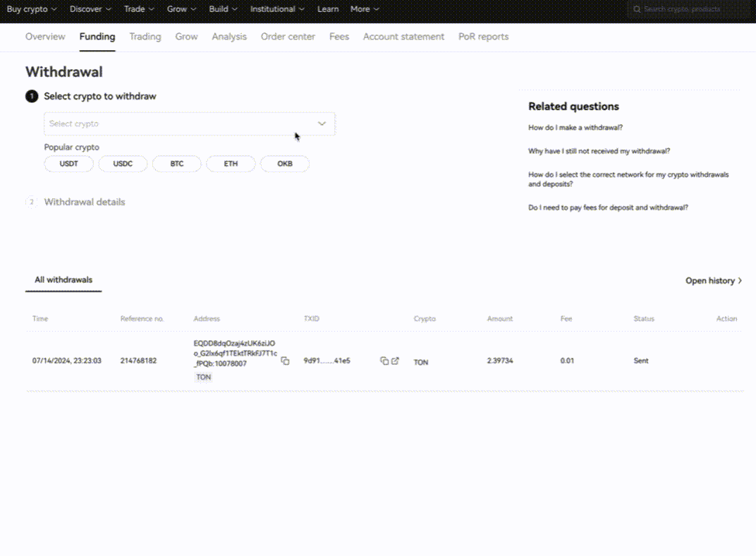Open the PoR reports tab
The image size is (756, 556).
point(483,37)
